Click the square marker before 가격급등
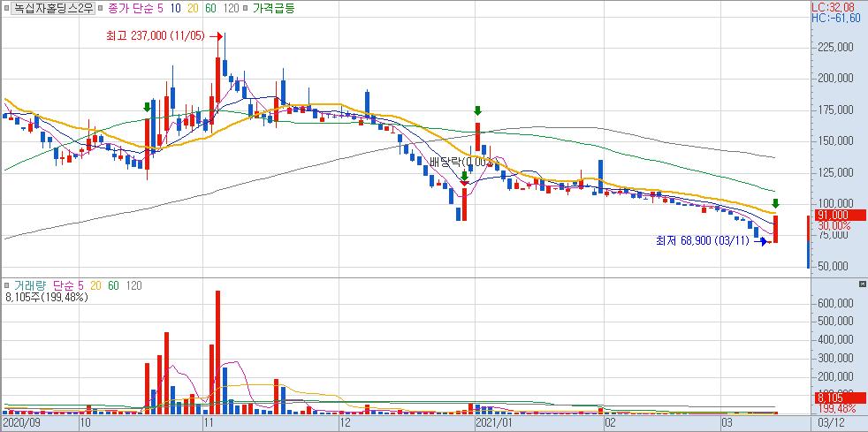The height and width of the screenshot is (432, 868). [x=245, y=8]
